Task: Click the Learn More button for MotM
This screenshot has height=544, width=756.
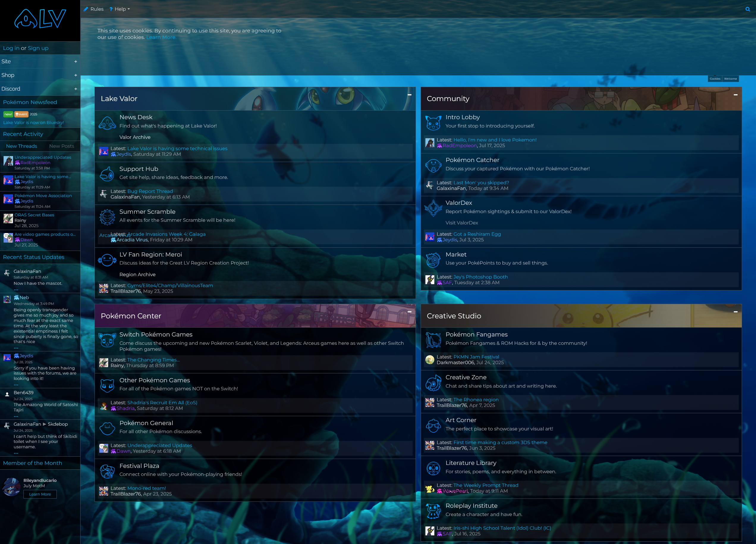Action: pos(40,494)
